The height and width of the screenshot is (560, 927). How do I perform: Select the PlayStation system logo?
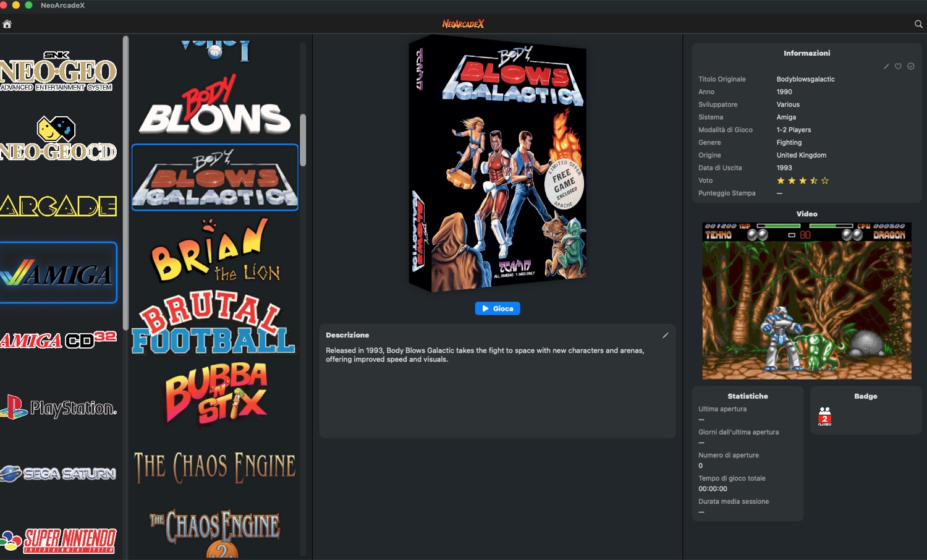58,407
